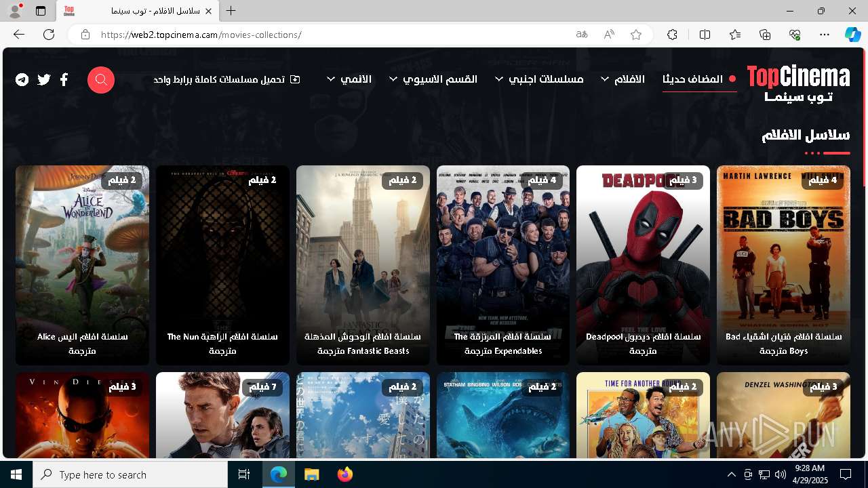Open Microsoft Edge taskbar icon
This screenshot has width=868, height=488.
279,474
